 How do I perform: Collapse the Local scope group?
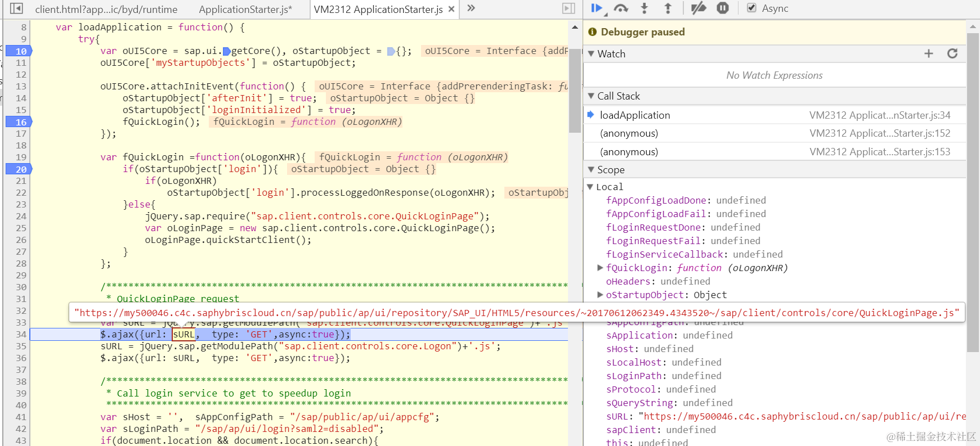point(590,187)
